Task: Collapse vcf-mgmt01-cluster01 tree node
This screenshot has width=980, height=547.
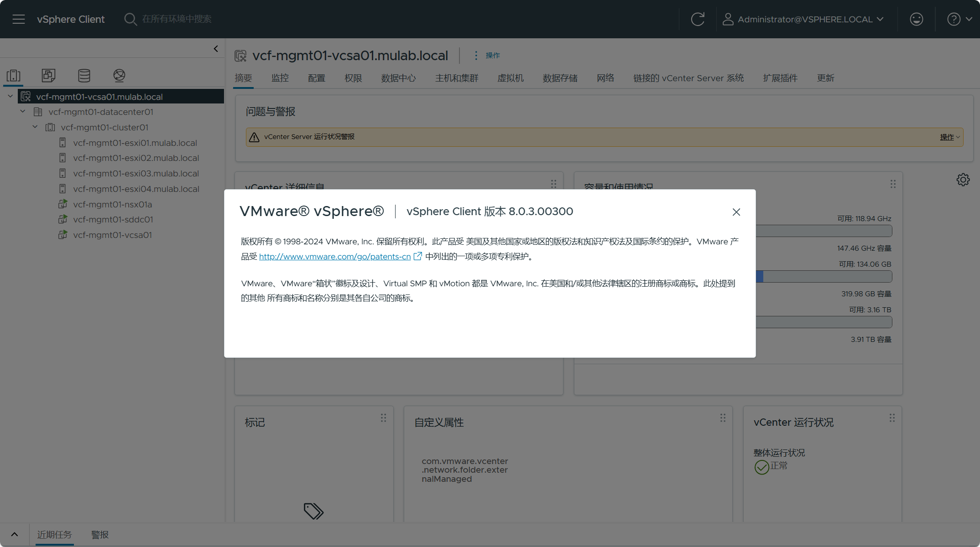Action: coord(35,127)
